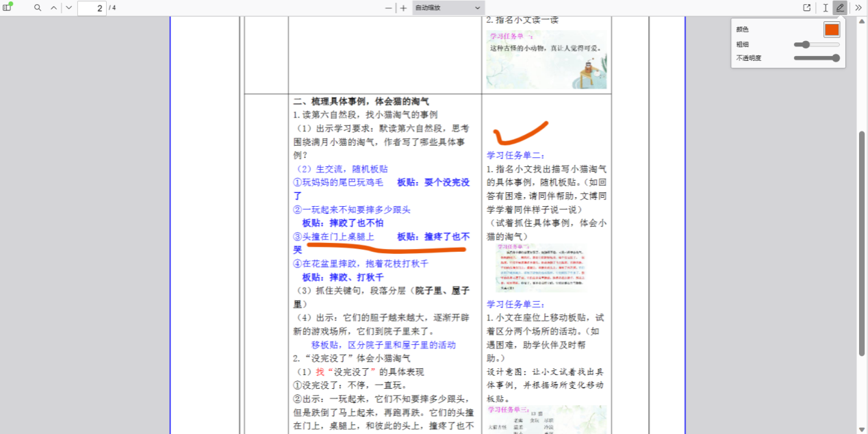Viewport: 868px width, 434px height.
Task: Click the vertical scrollbar up arrow
Action: 862,21
